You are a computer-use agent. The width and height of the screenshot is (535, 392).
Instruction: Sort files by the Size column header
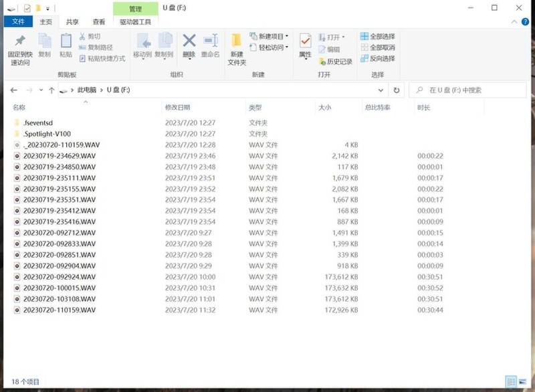[x=323, y=106]
